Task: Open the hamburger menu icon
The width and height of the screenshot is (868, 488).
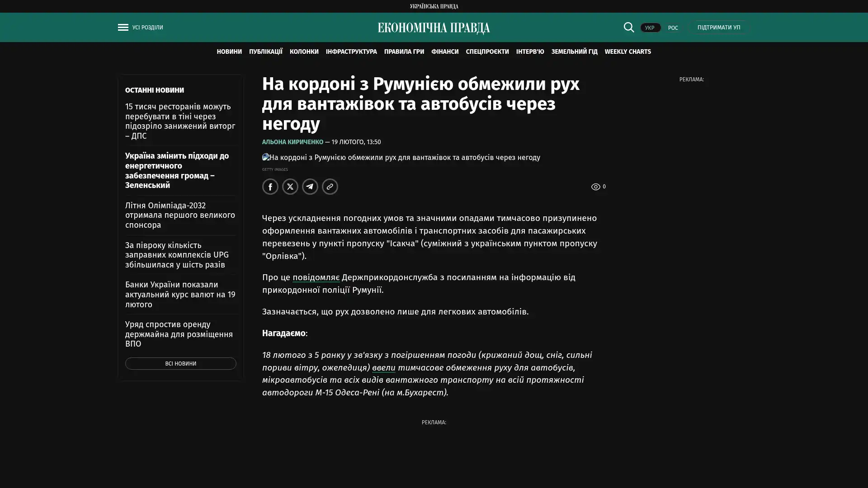Action: coord(123,28)
